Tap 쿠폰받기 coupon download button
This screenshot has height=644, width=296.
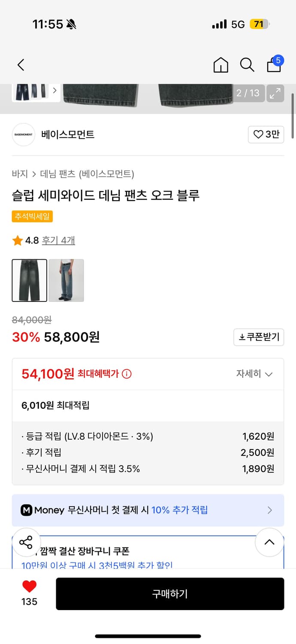click(x=259, y=337)
